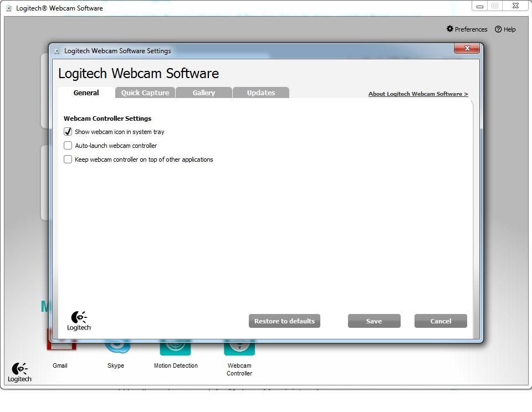Click the Logitech Webcam Software dialog heading
This screenshot has width=532, height=412.
[x=139, y=73]
